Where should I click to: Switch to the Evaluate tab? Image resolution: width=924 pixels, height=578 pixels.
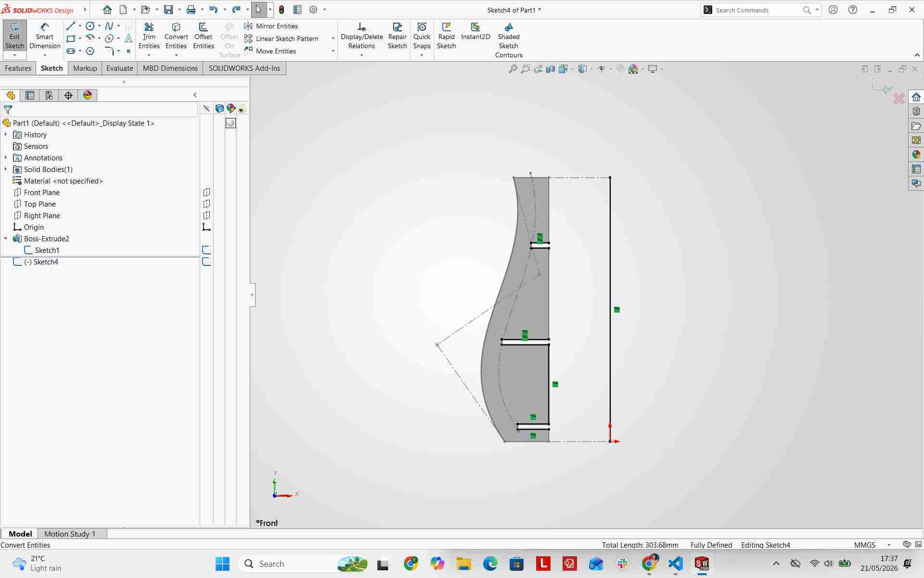tap(119, 68)
